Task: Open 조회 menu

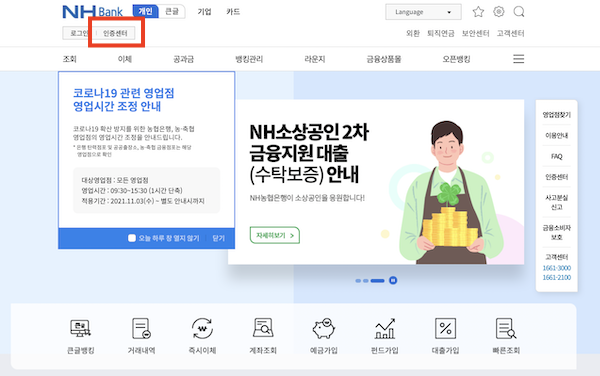Action: [70, 59]
